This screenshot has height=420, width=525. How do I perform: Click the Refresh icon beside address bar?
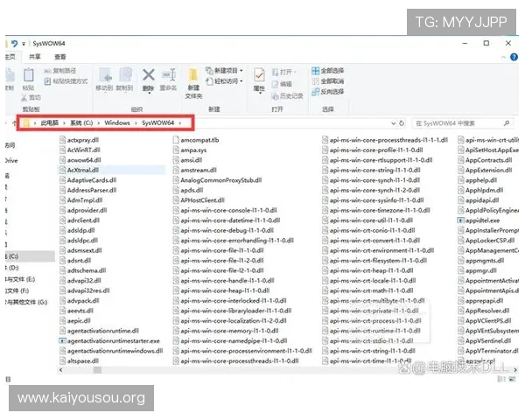[402, 123]
